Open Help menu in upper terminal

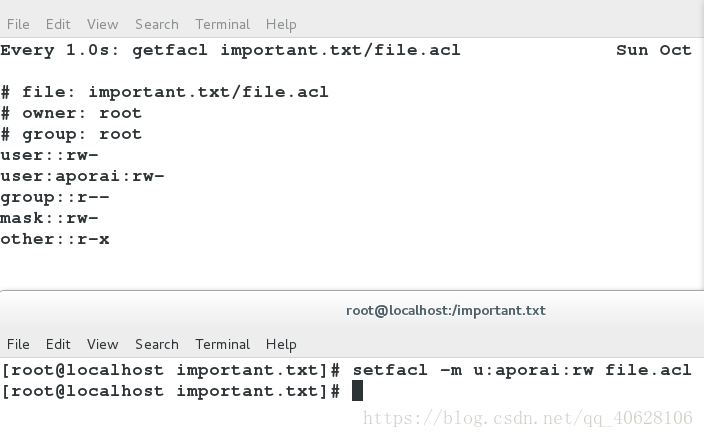(281, 25)
